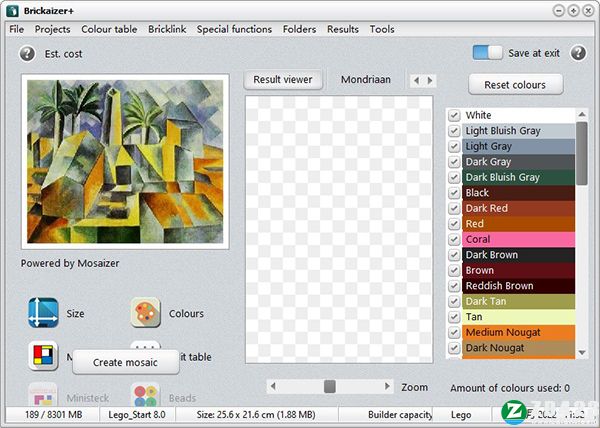The image size is (600, 428).
Task: Open the Colour table menu
Action: click(109, 29)
